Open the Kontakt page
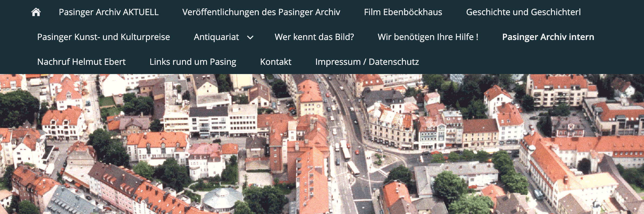 pyautogui.click(x=276, y=62)
